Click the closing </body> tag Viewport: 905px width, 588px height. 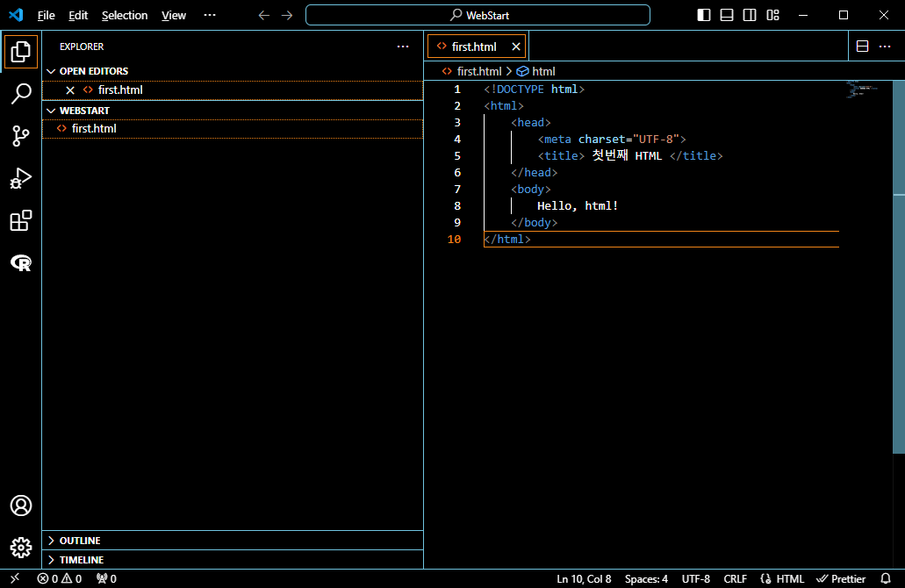coord(535,223)
